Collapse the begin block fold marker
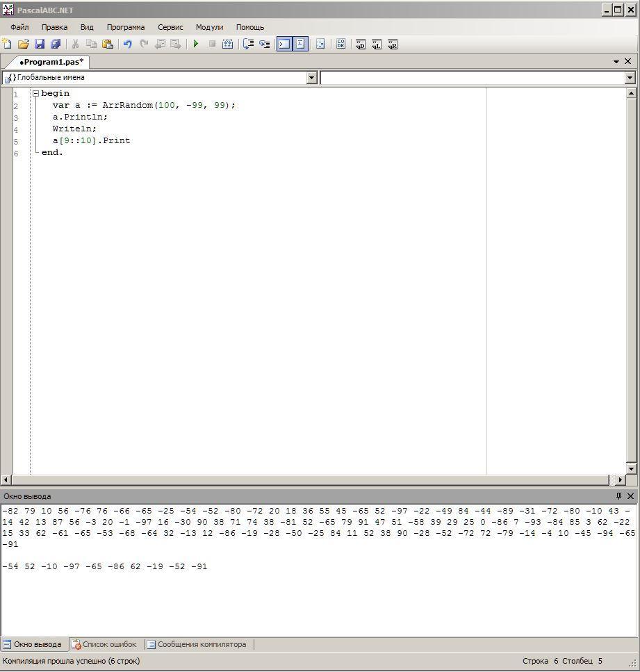Image resolution: width=640 pixels, height=672 pixels. [35, 93]
